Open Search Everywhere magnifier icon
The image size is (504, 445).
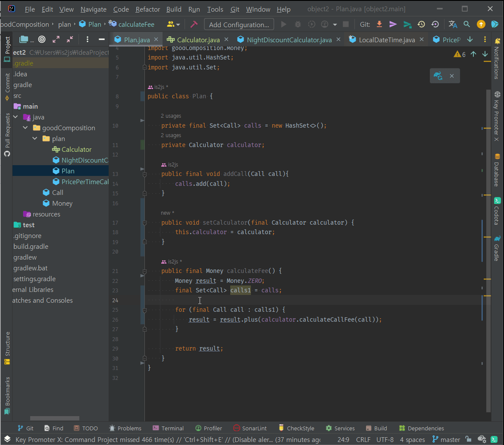click(466, 25)
